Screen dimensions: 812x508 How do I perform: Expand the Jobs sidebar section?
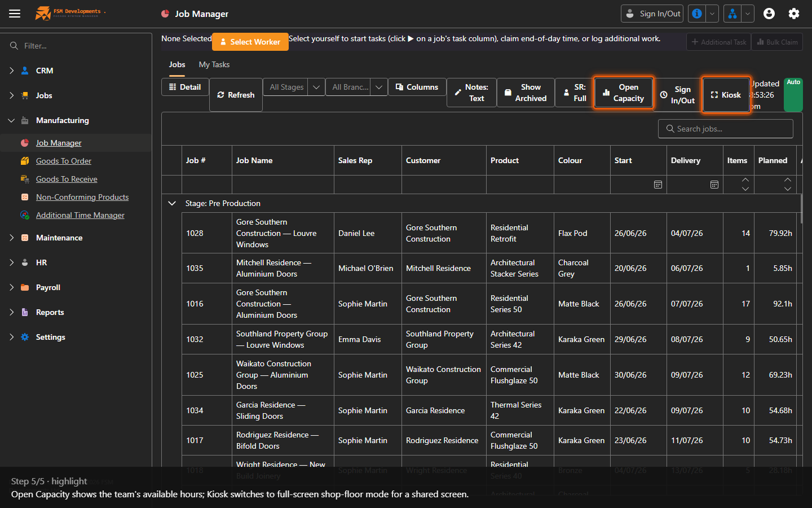pyautogui.click(x=11, y=95)
